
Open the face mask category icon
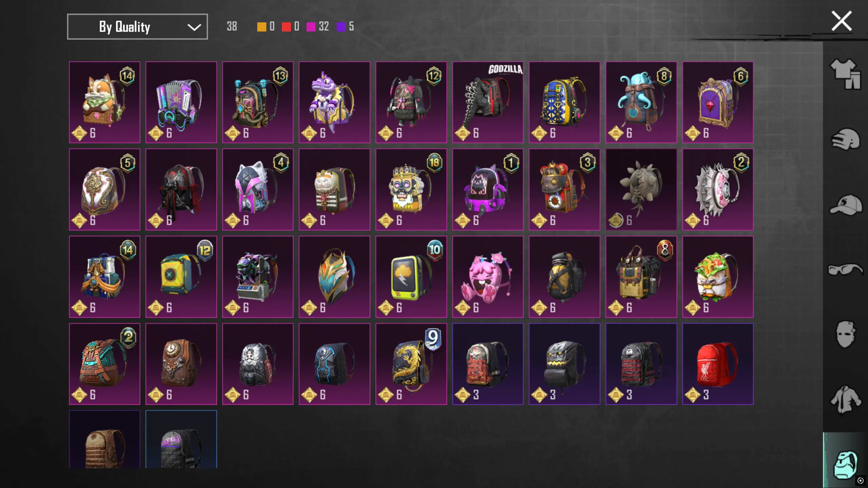point(845,334)
